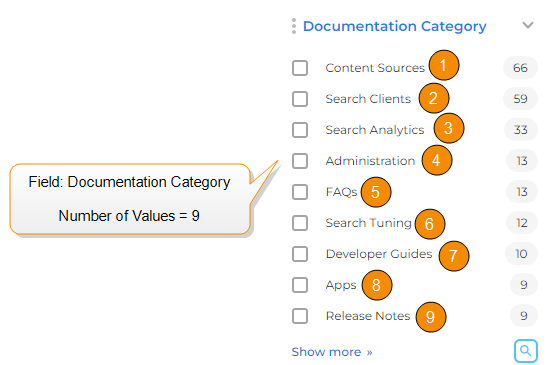The height and width of the screenshot is (365, 547).
Task: Click the Developer Guides label
Action: pos(379,254)
